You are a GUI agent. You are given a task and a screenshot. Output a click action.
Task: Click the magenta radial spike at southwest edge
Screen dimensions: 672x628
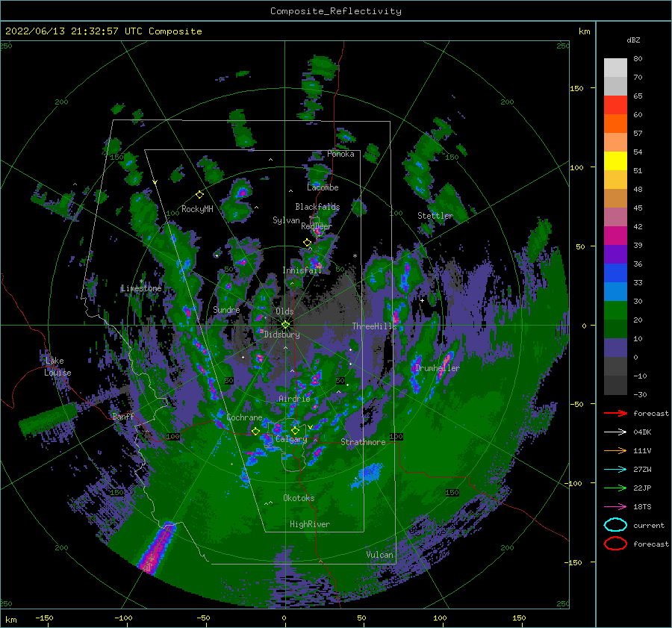pos(157,547)
